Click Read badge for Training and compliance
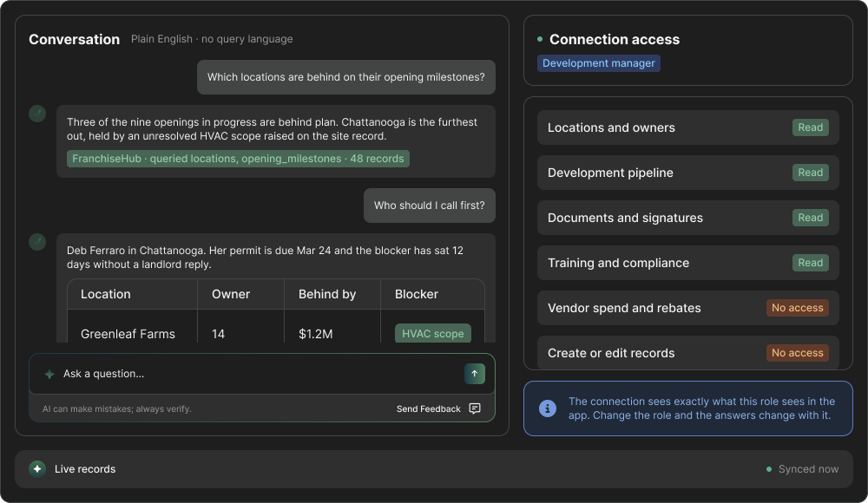The height and width of the screenshot is (503, 868). 811,263
